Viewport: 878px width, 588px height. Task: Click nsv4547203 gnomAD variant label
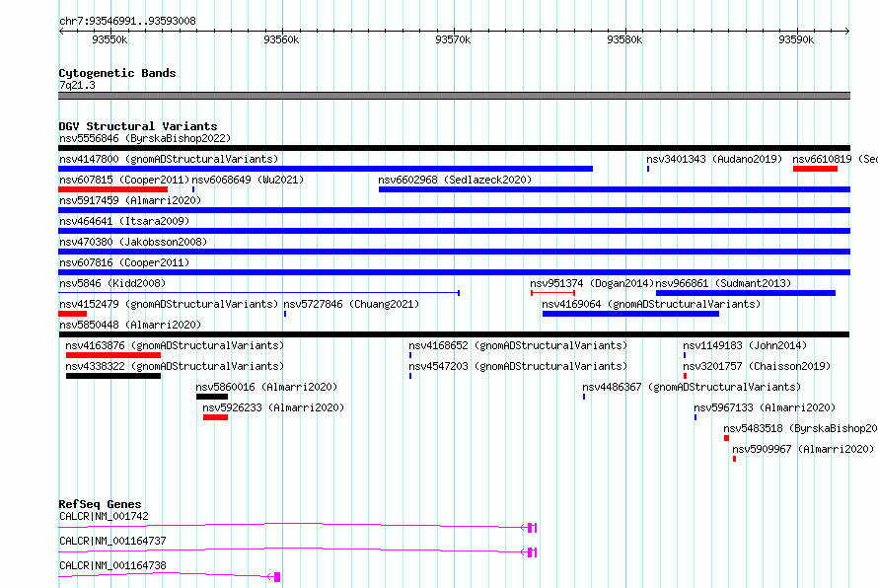point(518,366)
